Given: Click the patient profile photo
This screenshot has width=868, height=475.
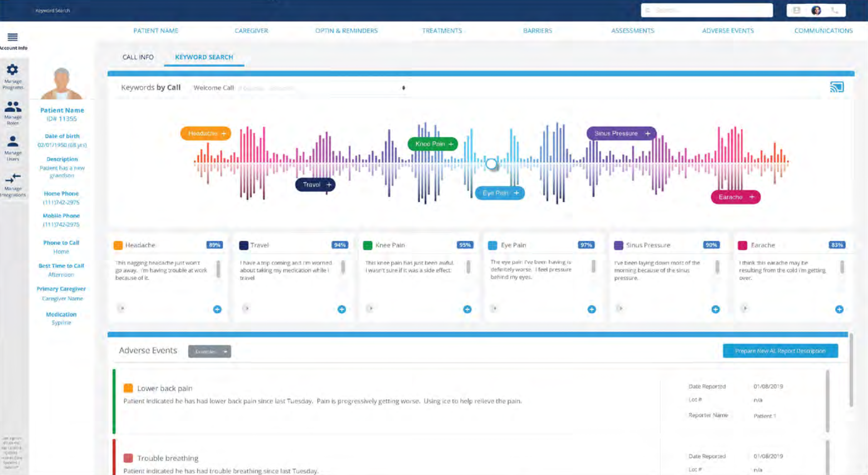Looking at the screenshot, I should tap(62, 83).
